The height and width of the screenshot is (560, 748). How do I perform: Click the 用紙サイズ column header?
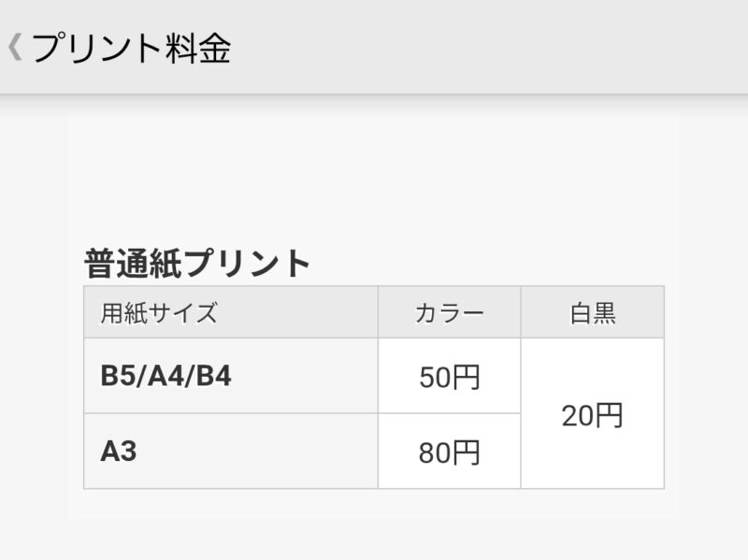(159, 313)
